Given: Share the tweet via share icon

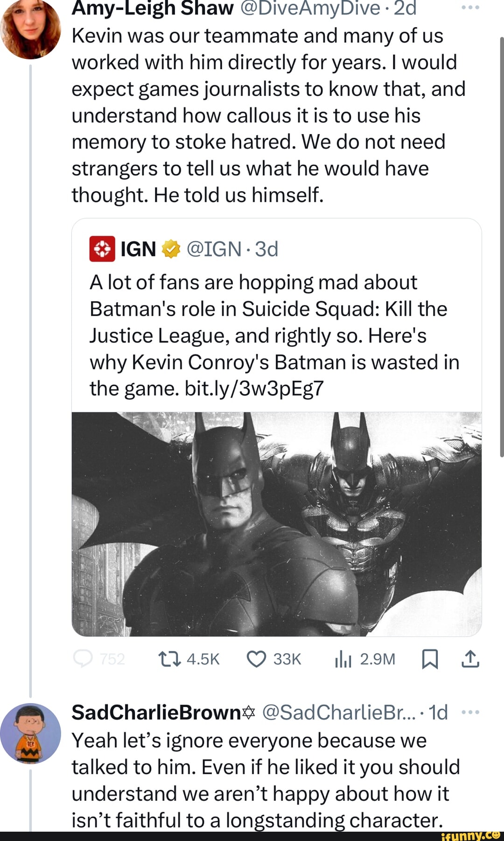Looking at the screenshot, I should (x=470, y=659).
